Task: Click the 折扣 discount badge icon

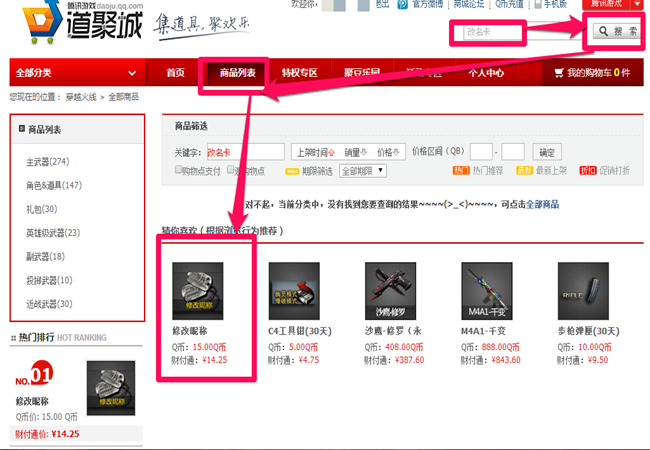Action: [x=588, y=170]
